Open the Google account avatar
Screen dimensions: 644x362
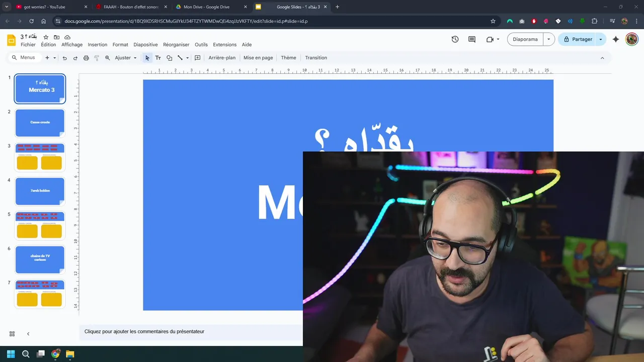632,39
